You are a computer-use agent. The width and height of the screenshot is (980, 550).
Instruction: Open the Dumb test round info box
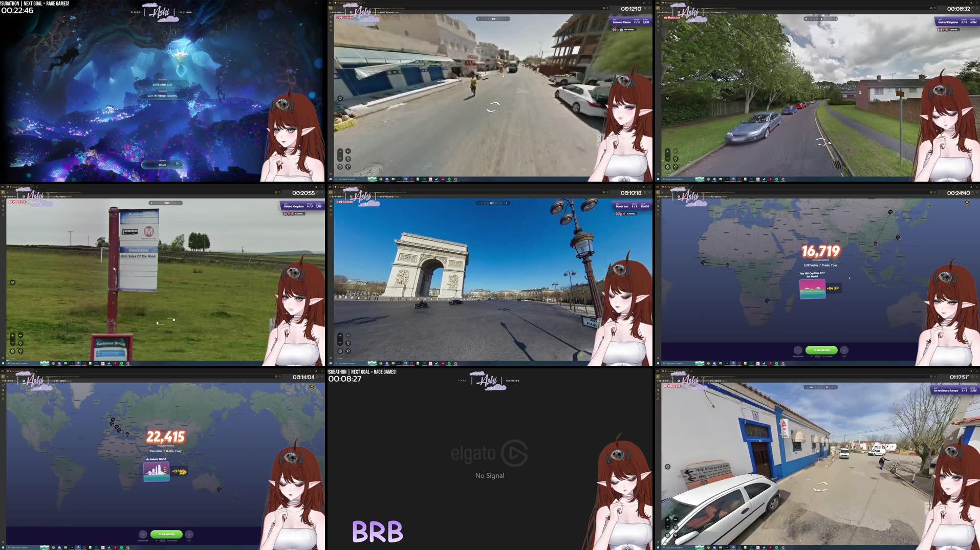tap(631, 206)
